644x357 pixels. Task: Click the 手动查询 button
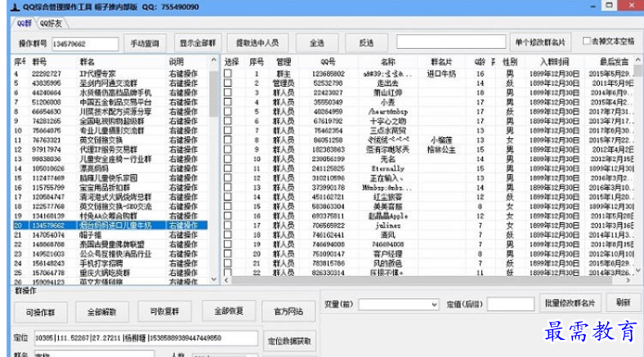[x=145, y=43]
